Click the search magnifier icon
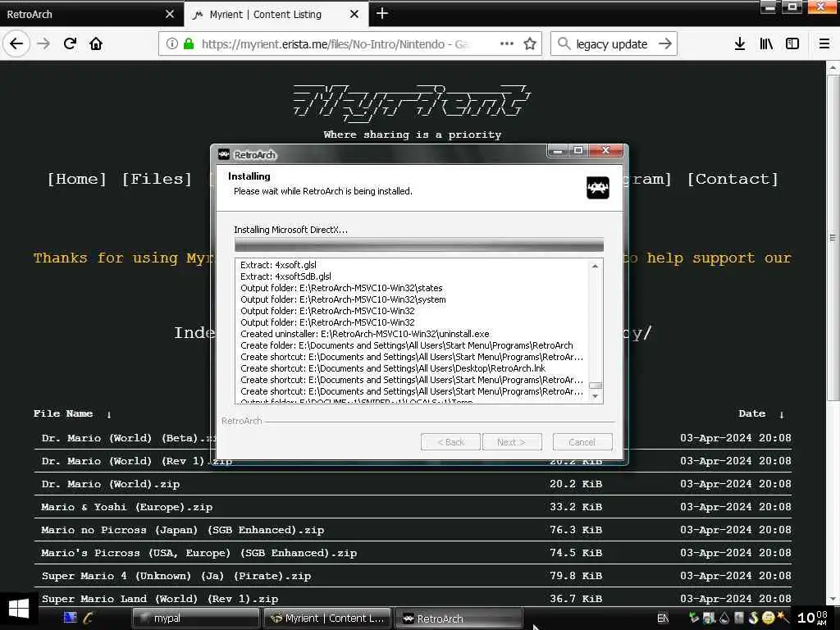840x630 pixels. (564, 43)
